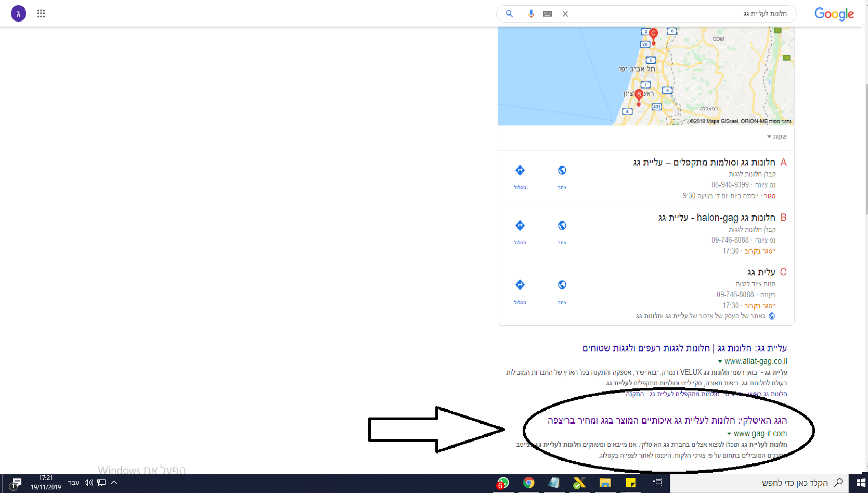Get directions to listing A
Screen dimensions: 868x493
520,177
